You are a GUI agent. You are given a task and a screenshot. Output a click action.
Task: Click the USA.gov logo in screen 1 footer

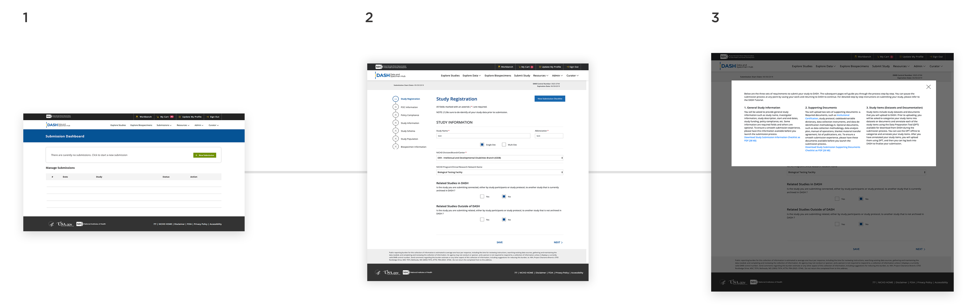65,224
